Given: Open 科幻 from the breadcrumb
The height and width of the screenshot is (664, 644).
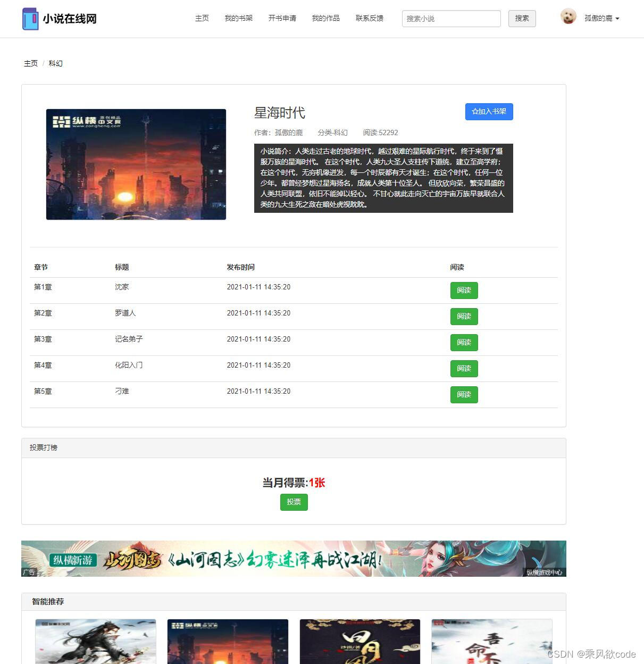Looking at the screenshot, I should point(55,63).
